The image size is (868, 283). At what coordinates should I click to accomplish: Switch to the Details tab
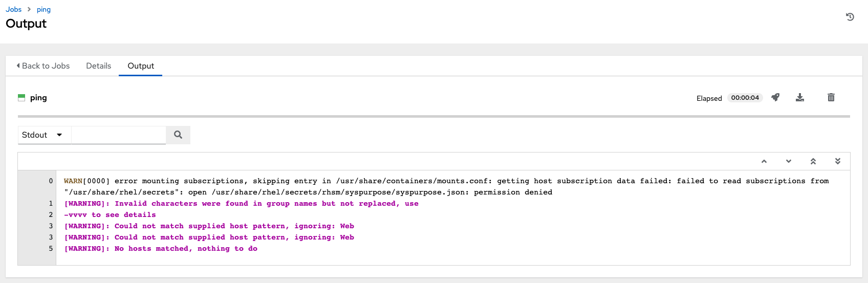click(98, 66)
